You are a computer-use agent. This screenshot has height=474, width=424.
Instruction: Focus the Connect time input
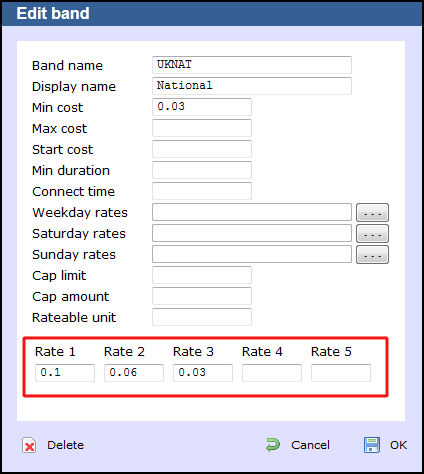202,191
